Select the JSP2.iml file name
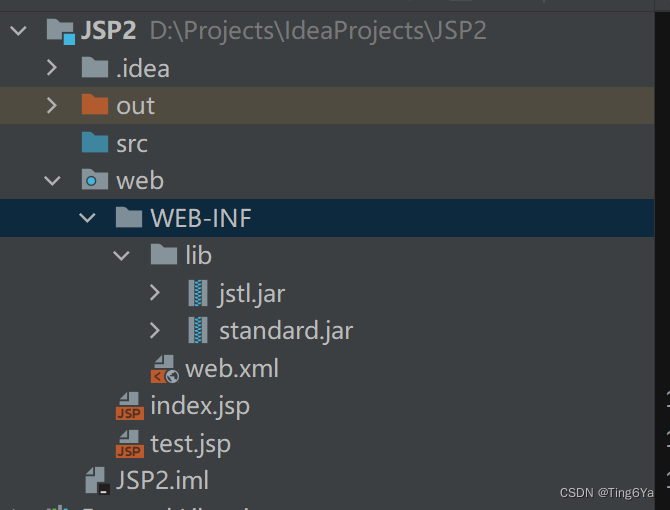This screenshot has height=510, width=670. (162, 480)
